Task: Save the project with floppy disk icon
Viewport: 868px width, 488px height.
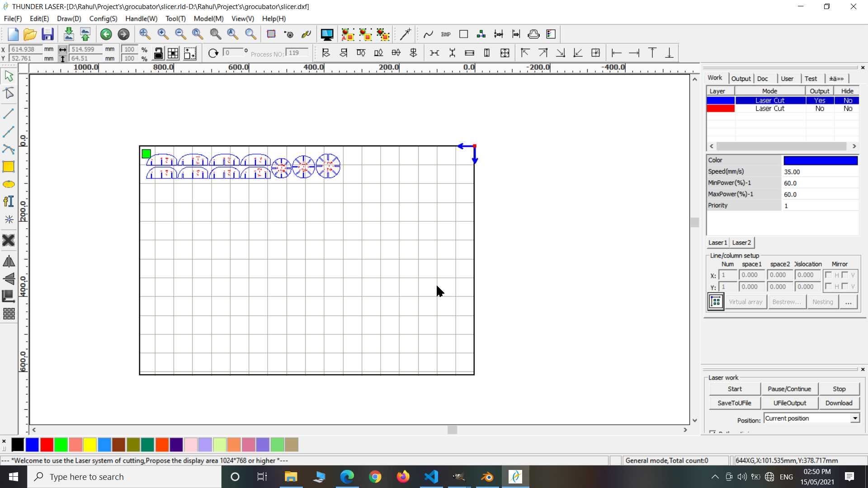Action: click(47, 34)
